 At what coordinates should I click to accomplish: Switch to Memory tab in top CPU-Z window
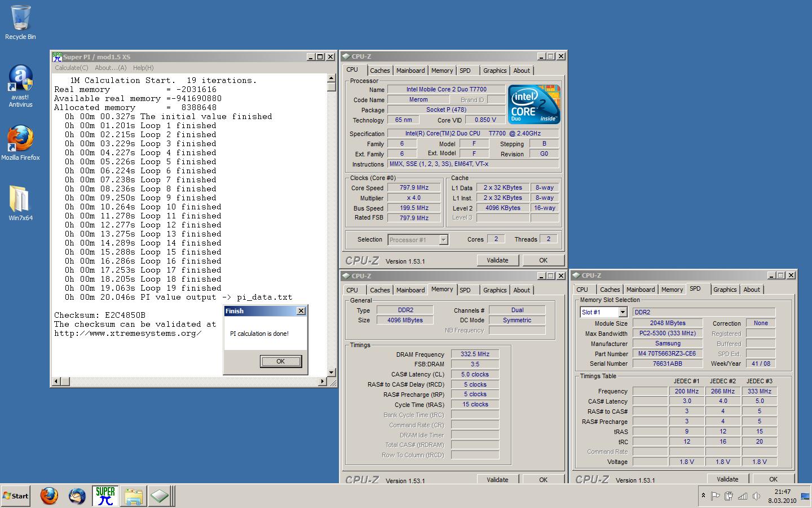click(x=442, y=71)
